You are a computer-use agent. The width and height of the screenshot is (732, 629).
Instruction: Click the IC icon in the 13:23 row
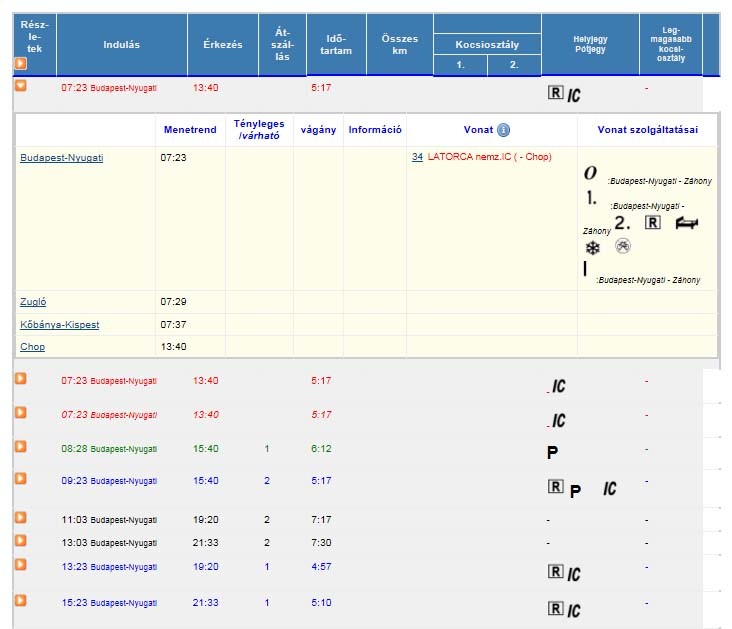tap(574, 574)
